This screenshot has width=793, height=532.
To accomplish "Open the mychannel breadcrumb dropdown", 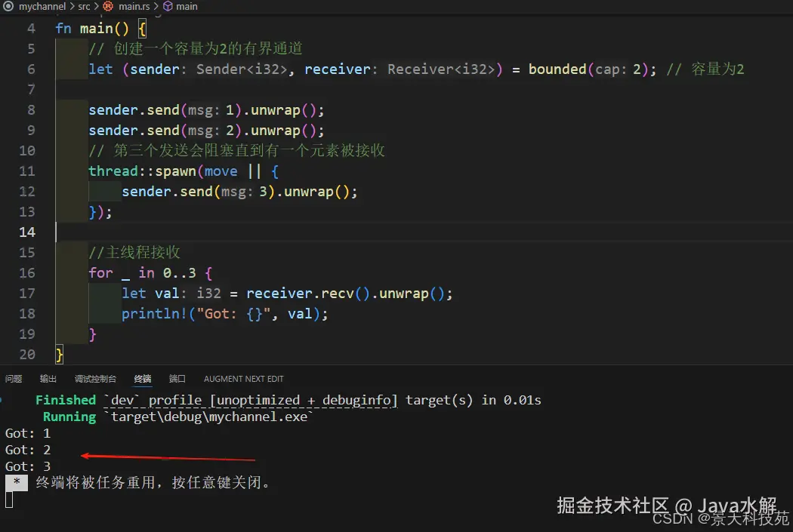I will [42, 6].
